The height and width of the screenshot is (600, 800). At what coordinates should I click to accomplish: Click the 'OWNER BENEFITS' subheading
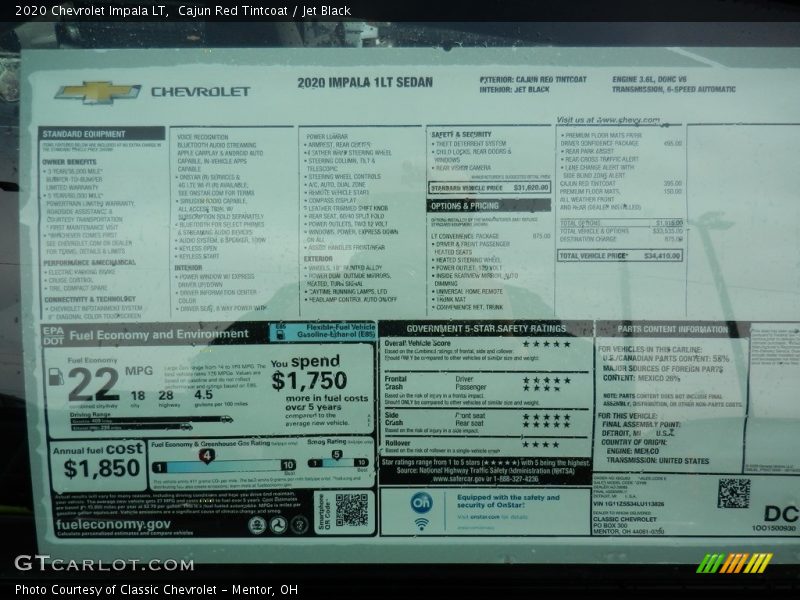69,162
